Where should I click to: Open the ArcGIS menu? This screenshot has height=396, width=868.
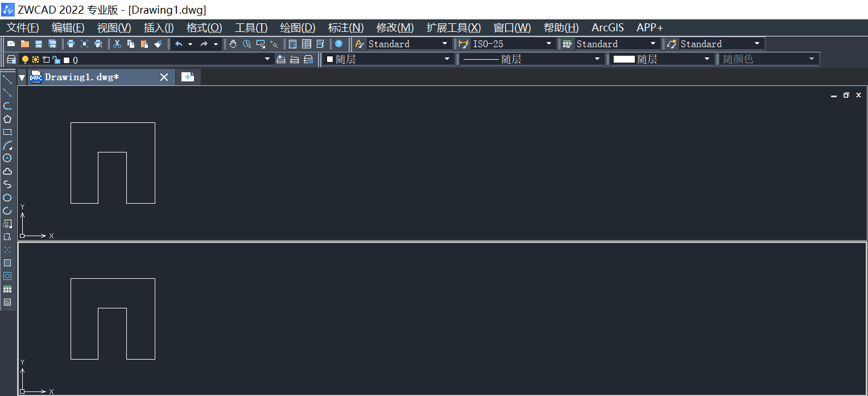tap(607, 28)
